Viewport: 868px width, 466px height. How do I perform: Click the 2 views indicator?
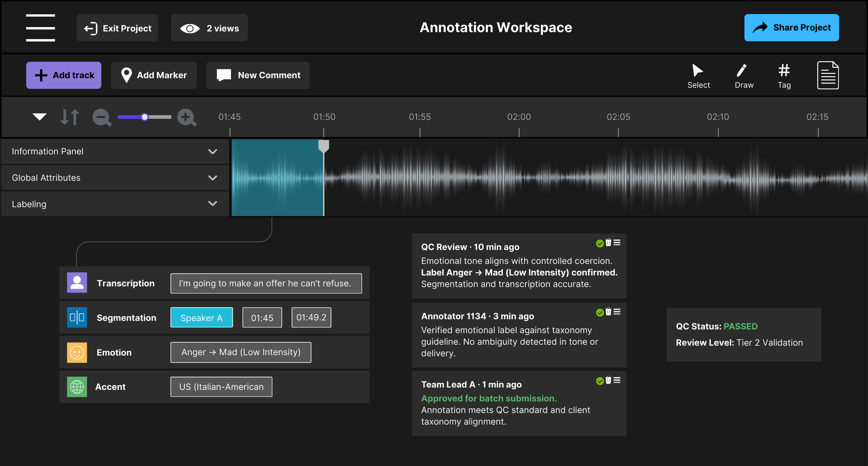tap(209, 28)
